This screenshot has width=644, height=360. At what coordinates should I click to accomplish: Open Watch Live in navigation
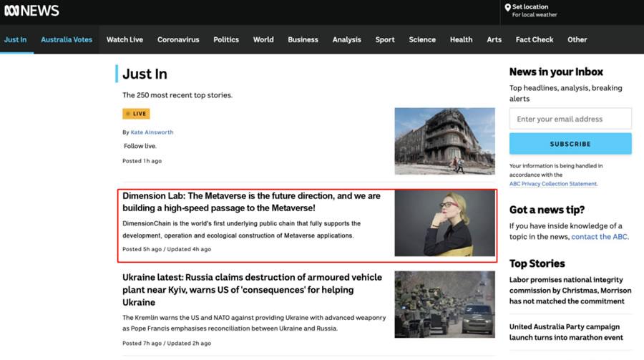(x=125, y=39)
